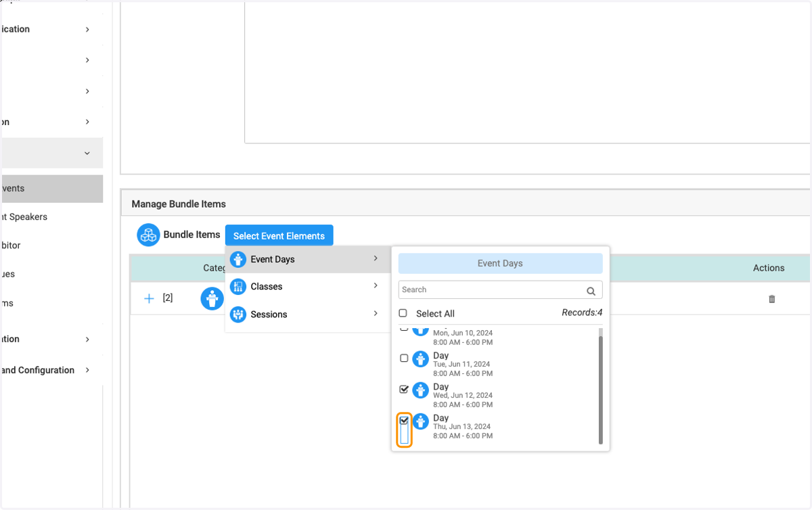812x510 pixels.
Task: Click the 'Tue, Jun 11, 2024' date text
Action: pos(461,365)
